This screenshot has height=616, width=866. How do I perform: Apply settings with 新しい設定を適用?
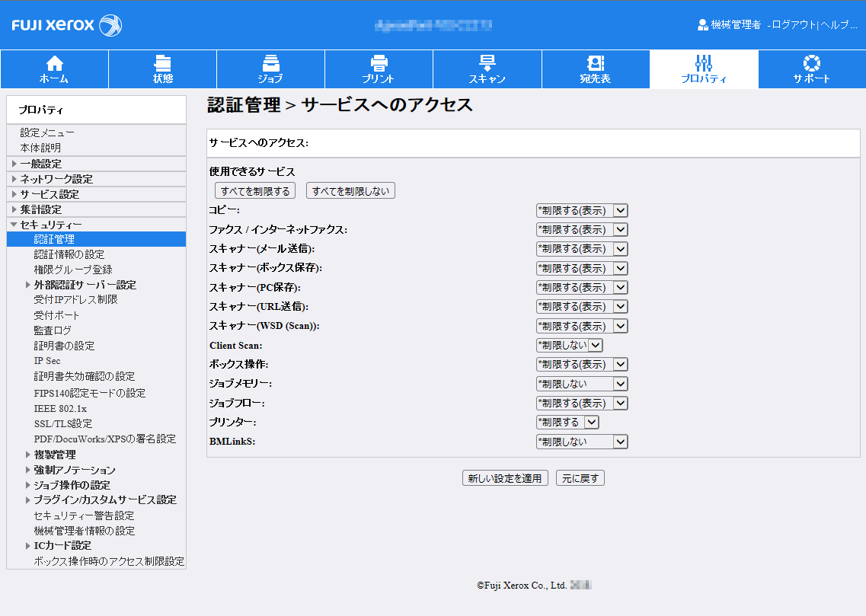[505, 478]
